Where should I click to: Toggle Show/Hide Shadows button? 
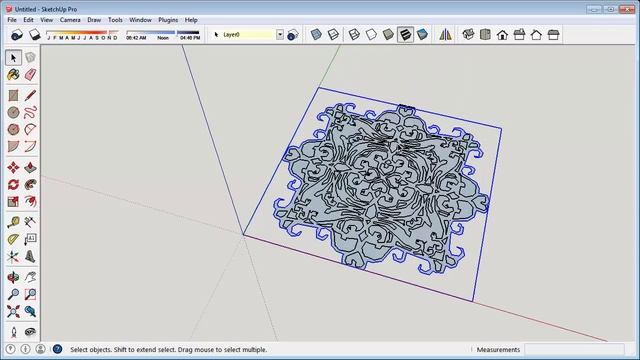pyautogui.click(x=35, y=35)
